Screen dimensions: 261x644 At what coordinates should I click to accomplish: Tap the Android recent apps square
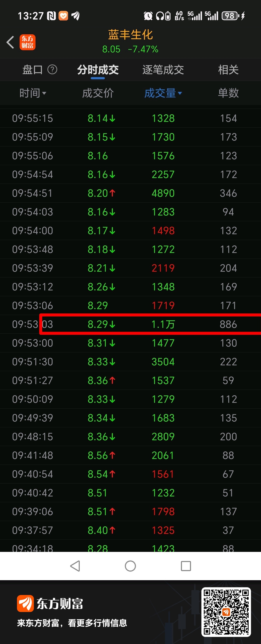186,566
